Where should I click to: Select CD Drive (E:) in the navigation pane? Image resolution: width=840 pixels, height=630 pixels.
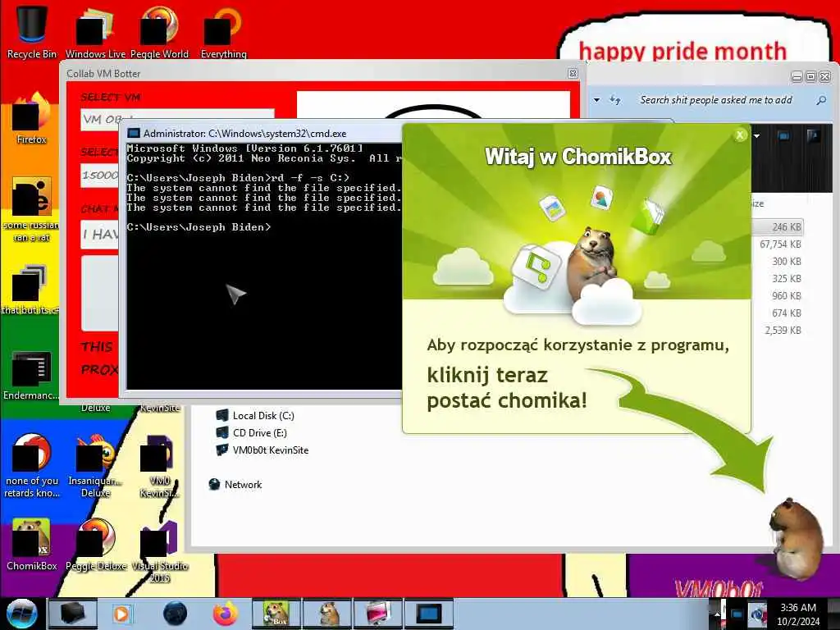coord(252,433)
